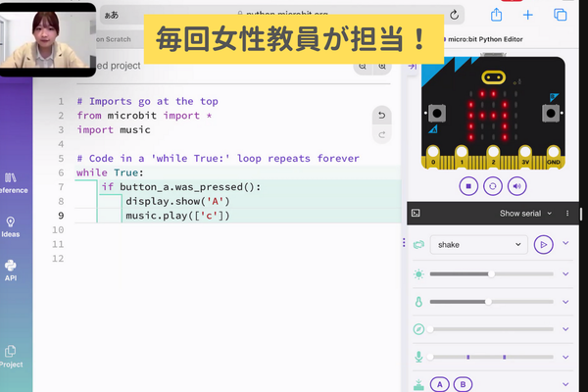Expand the gesture section chevron
588x392 pixels.
pos(565,243)
